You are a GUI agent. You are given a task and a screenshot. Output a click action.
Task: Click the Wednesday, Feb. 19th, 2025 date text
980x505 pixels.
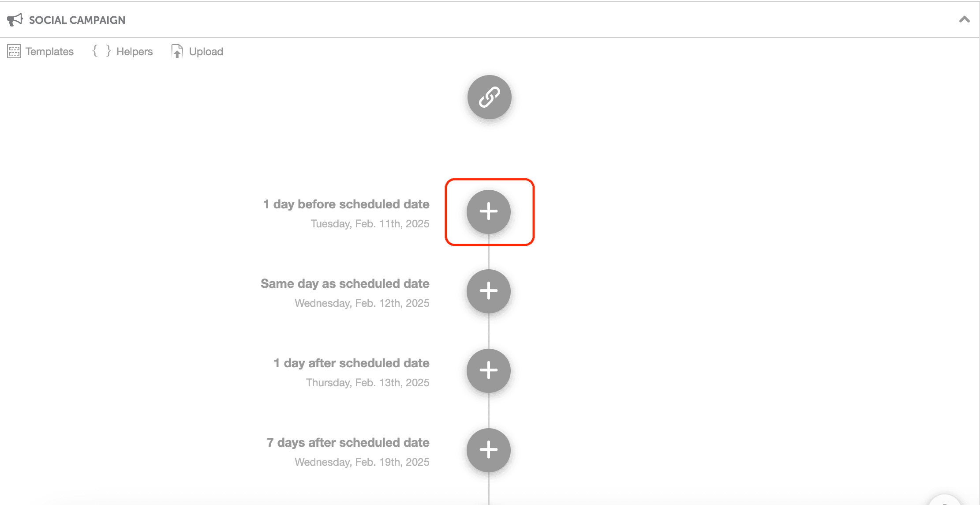point(362,462)
